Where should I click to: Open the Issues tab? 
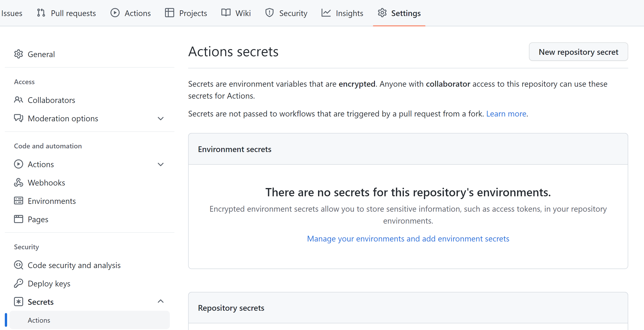pyautogui.click(x=11, y=13)
